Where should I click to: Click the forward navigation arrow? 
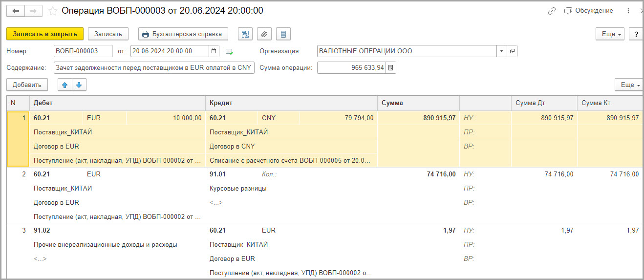[33, 11]
